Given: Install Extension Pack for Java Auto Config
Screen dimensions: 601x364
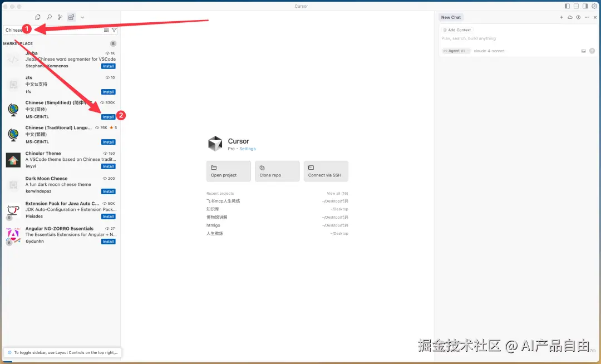Looking at the screenshot, I should 108,217.
